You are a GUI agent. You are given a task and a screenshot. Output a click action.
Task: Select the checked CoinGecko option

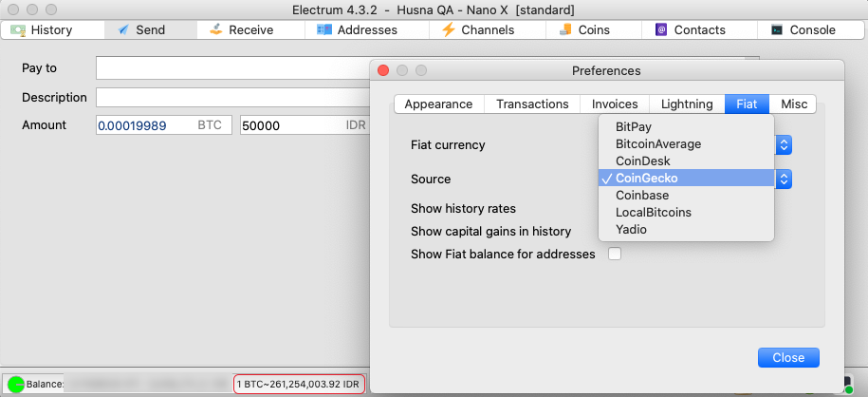[686, 178]
